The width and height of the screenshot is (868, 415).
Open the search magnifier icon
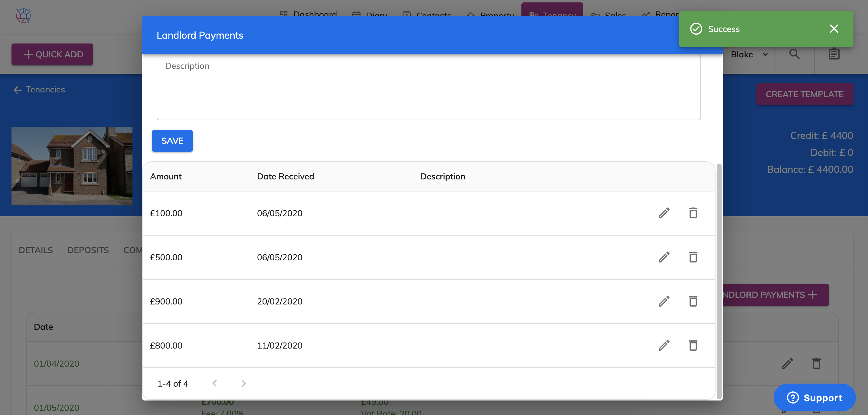[x=794, y=54]
